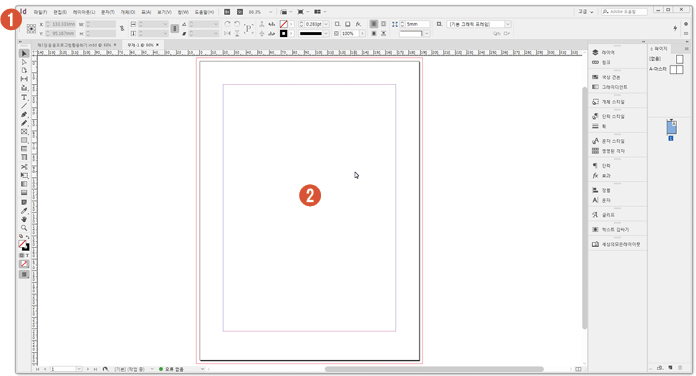Toggle the no text wrap button
Image resolution: width=696 pixels, height=376 pixels.
click(374, 24)
